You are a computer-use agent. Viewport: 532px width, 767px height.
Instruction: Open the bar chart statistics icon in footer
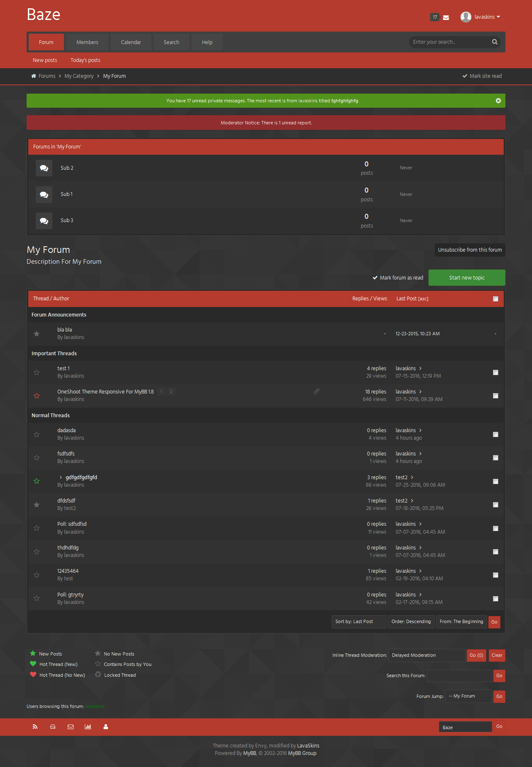pyautogui.click(x=88, y=727)
